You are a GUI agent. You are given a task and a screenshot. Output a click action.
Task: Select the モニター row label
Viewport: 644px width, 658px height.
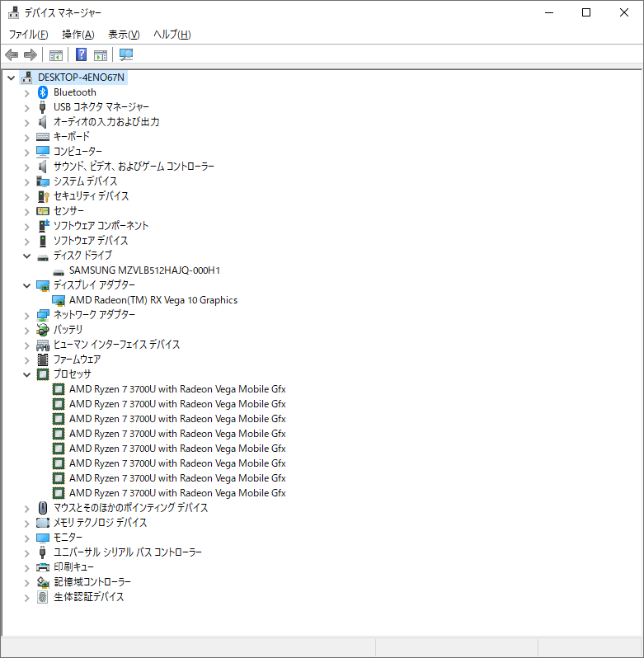click(x=68, y=537)
